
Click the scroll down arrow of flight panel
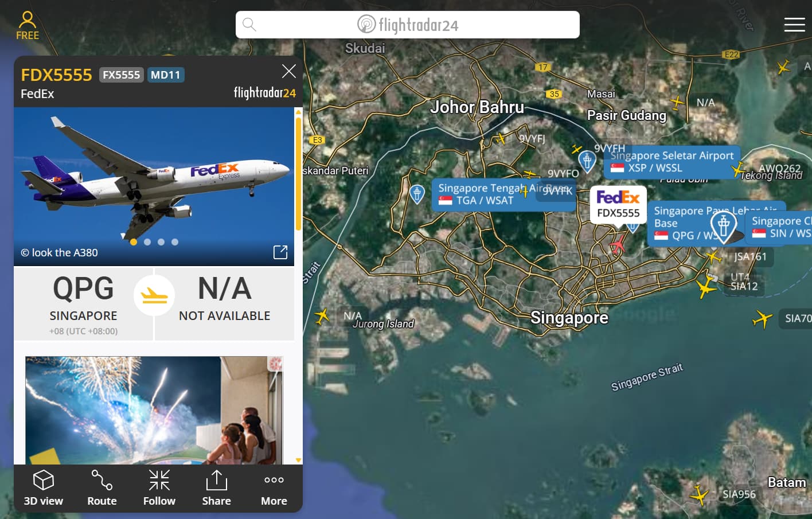click(x=298, y=460)
